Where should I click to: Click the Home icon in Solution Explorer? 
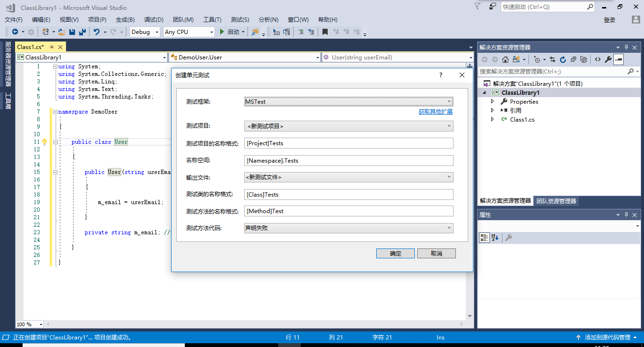click(x=505, y=59)
